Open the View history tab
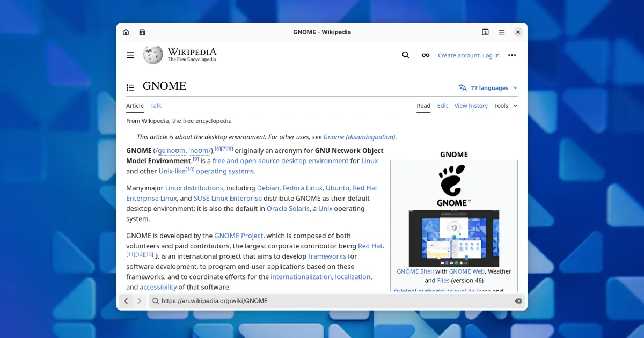 pos(471,106)
